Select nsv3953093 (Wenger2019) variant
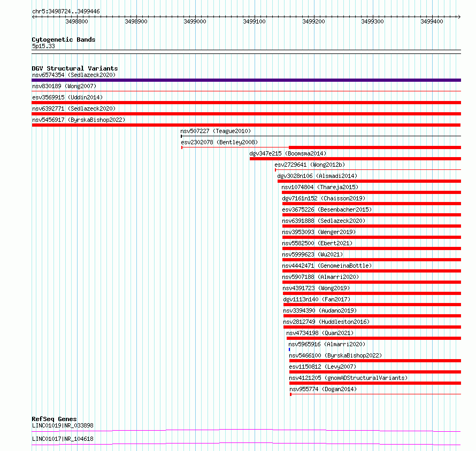 (319, 232)
